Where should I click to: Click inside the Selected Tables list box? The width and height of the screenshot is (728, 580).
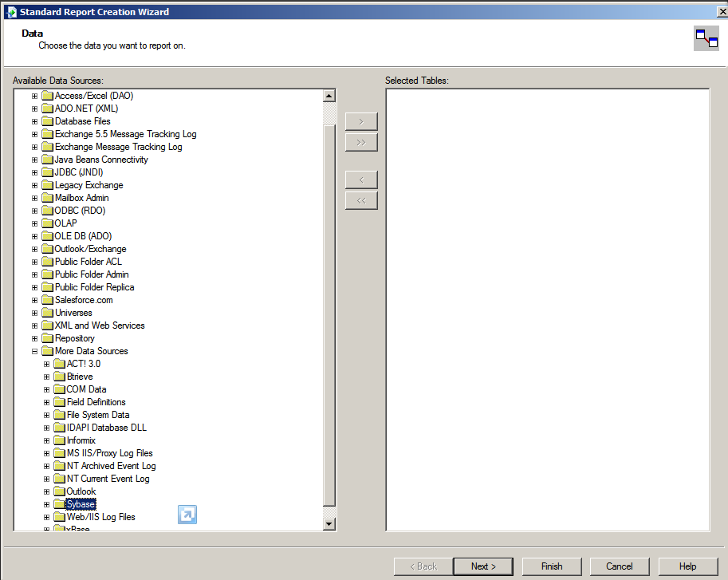[547, 310]
